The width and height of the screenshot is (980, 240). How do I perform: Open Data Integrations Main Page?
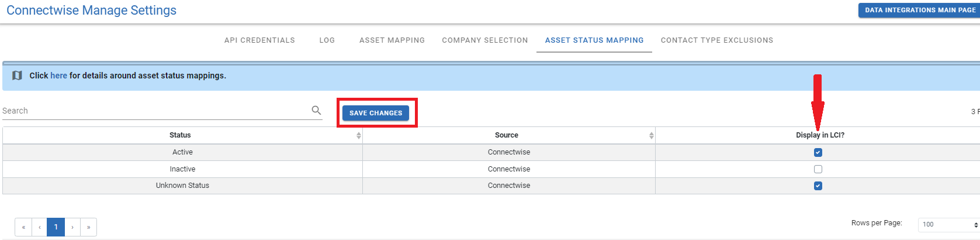coord(919,10)
